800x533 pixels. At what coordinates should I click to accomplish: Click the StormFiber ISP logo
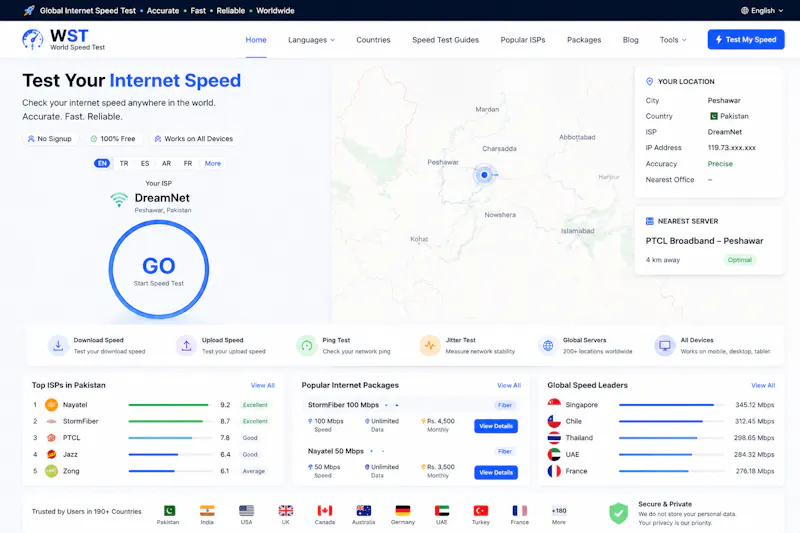point(52,421)
